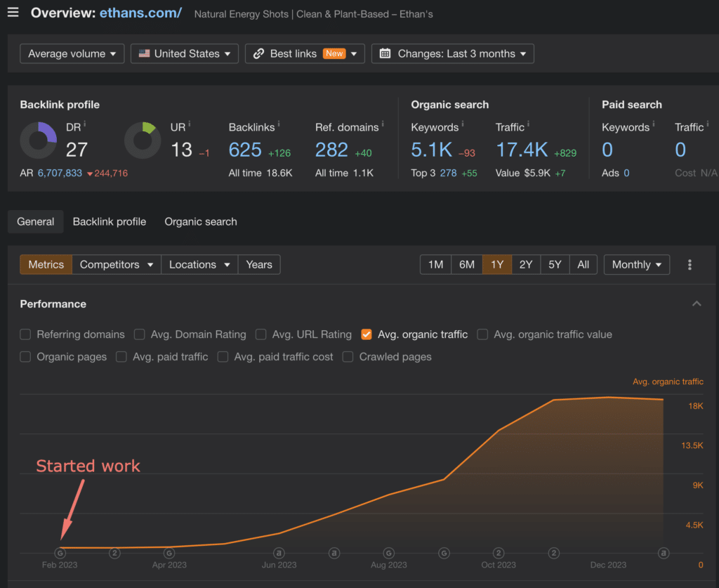Switch to the Backlink profile tab
This screenshot has width=719, height=588.
(109, 221)
